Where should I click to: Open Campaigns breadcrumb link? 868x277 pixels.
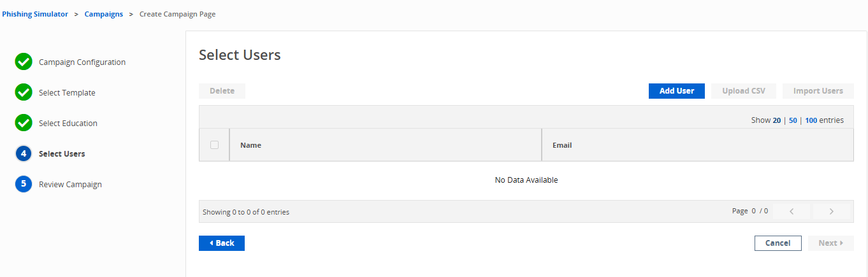coord(104,14)
